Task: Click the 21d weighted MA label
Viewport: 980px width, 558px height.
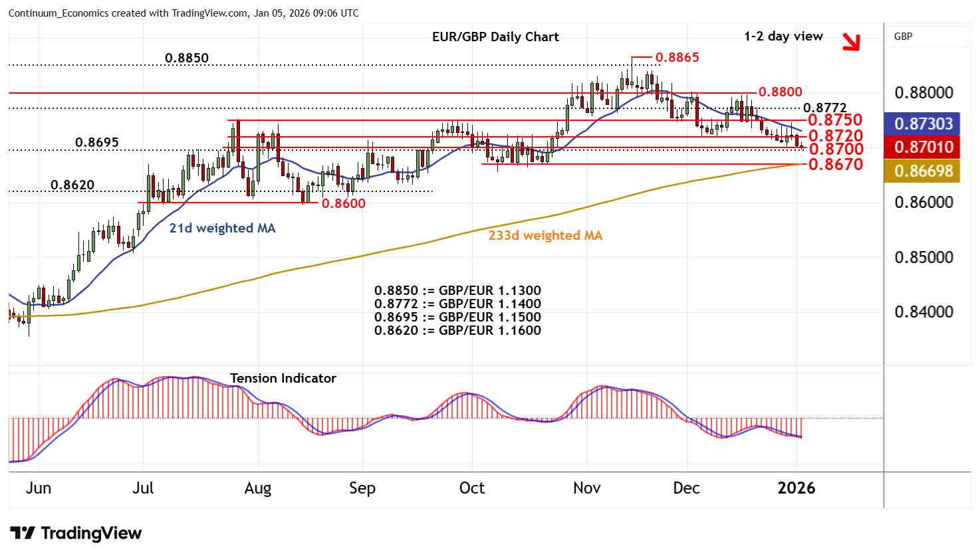Action: (x=222, y=228)
